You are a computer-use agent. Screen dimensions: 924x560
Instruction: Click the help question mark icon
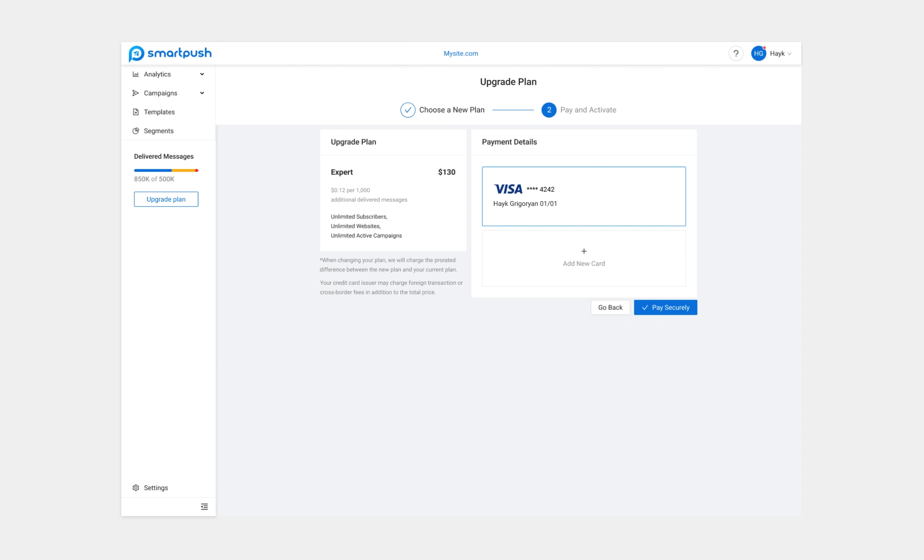[x=736, y=53]
